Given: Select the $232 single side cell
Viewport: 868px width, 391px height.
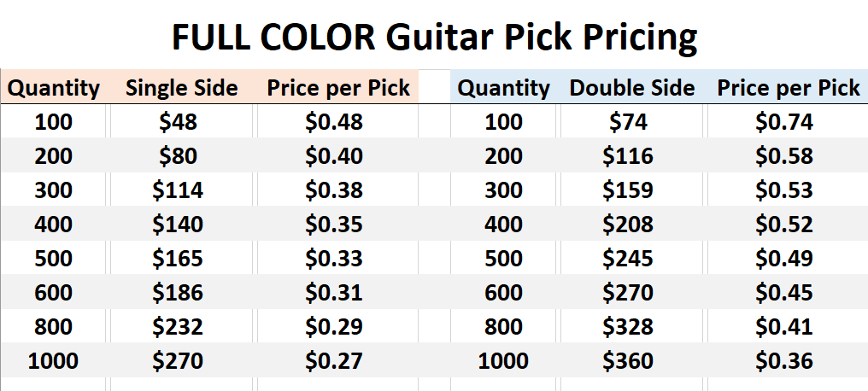Looking at the screenshot, I should pos(179,327).
